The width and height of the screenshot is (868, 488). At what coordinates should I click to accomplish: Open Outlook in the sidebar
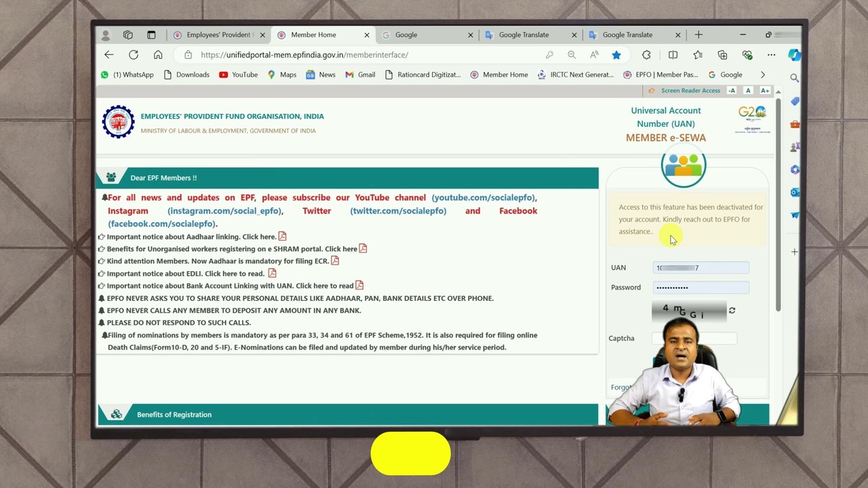795,192
